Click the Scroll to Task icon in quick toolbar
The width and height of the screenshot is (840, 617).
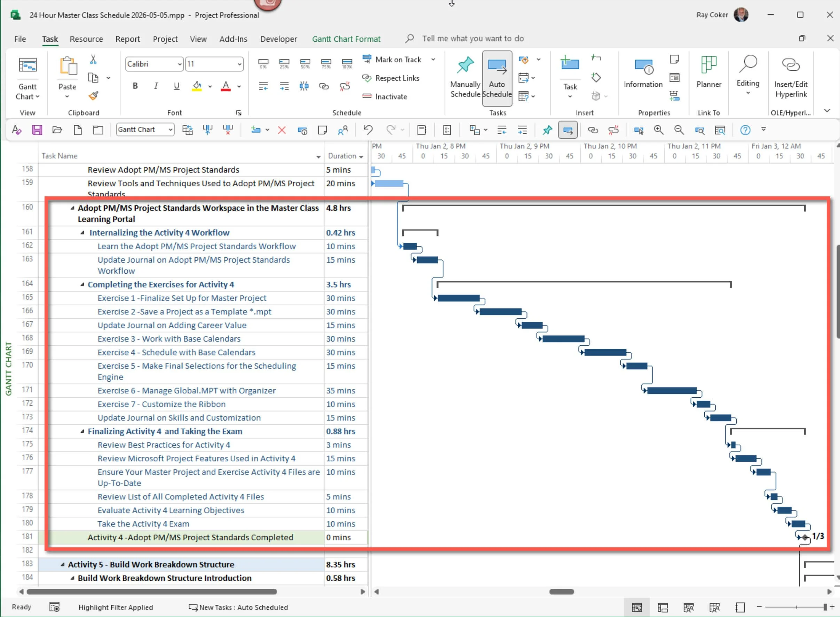click(639, 130)
